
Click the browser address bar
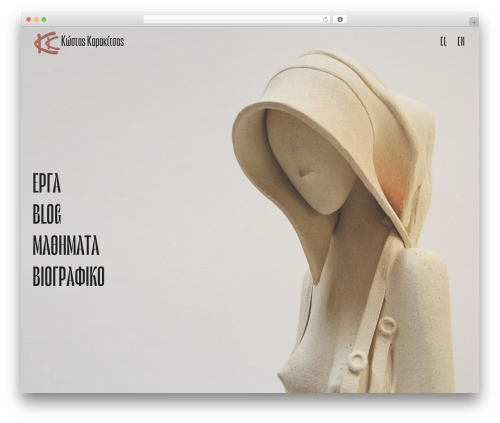(x=236, y=20)
